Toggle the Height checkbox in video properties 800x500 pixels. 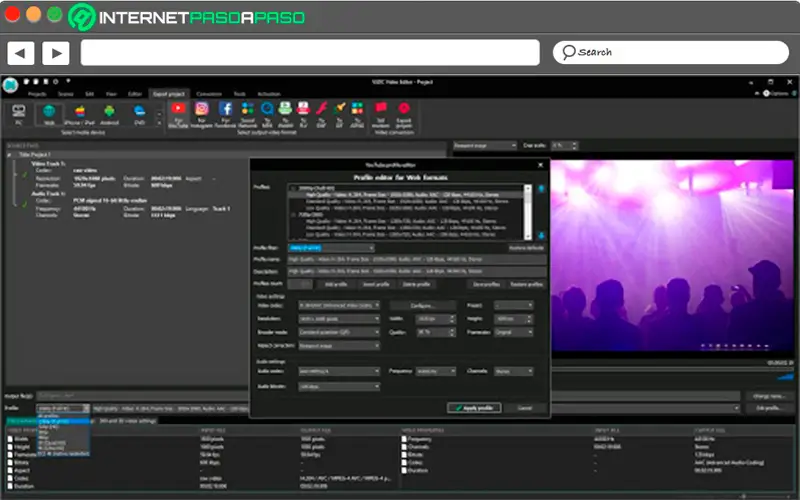[x=10, y=447]
